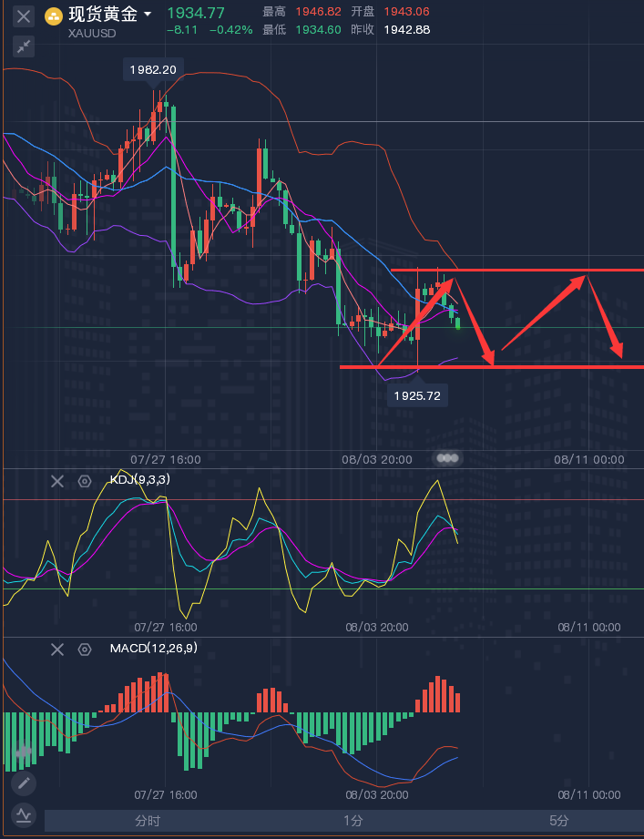
Task: Remove the KDJ indicator panel
Action: 57,481
